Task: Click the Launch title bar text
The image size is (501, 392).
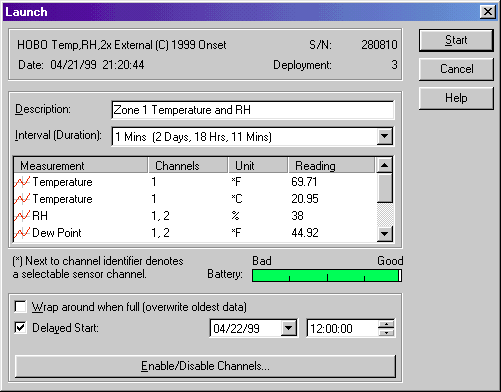Action: click(x=26, y=12)
